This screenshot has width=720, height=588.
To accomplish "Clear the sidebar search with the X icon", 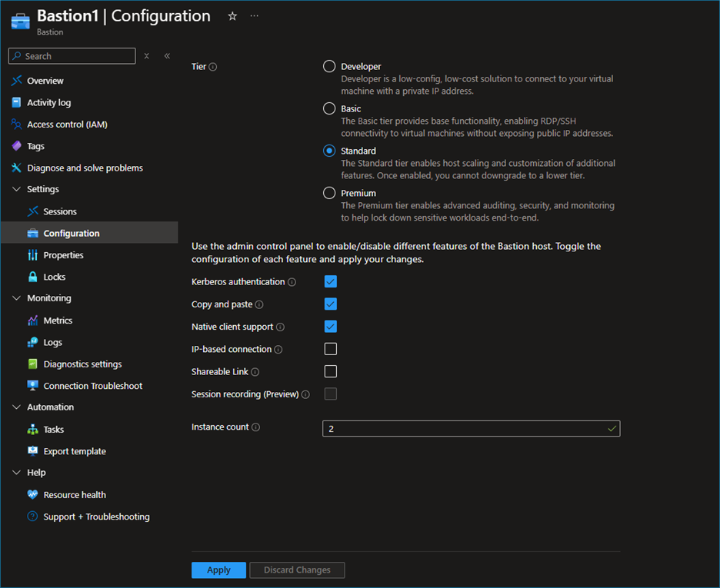I will (146, 56).
